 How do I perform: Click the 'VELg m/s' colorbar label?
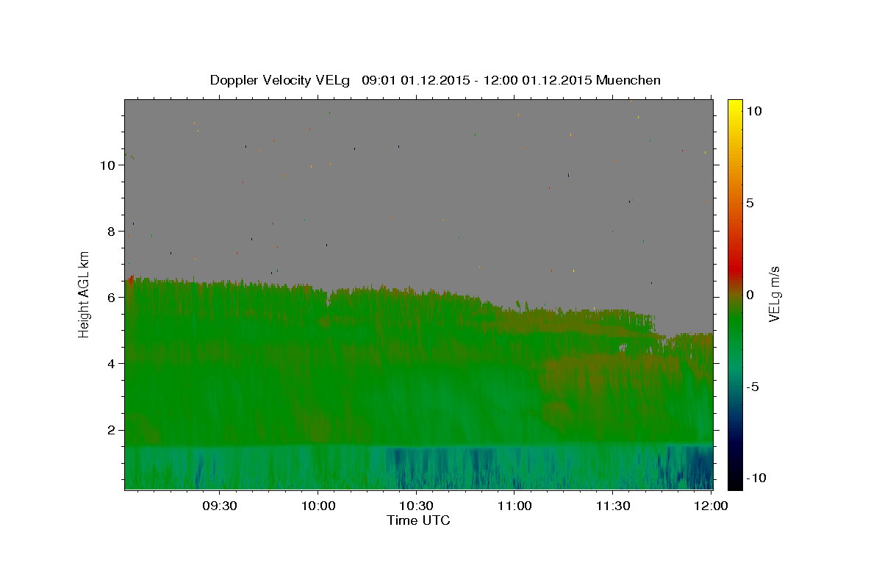coord(774,294)
